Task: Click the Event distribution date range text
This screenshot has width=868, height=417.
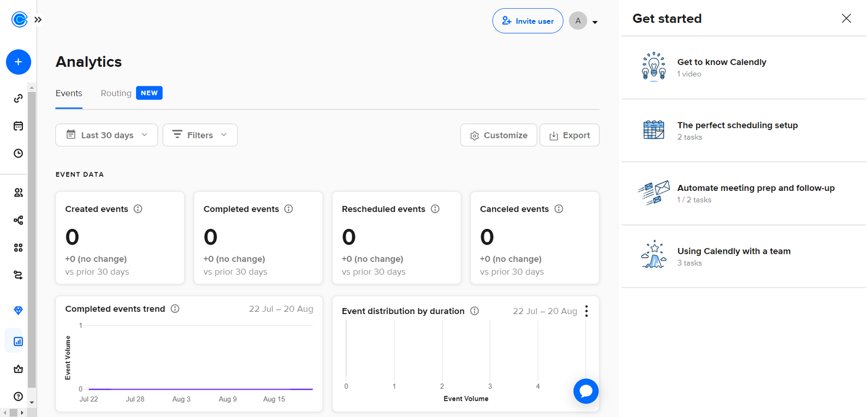Action: pyautogui.click(x=545, y=311)
